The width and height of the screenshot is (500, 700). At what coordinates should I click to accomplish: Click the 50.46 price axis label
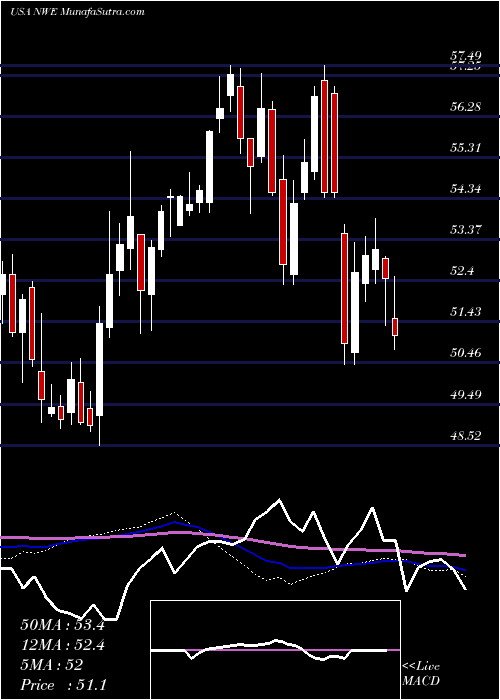pyautogui.click(x=466, y=353)
